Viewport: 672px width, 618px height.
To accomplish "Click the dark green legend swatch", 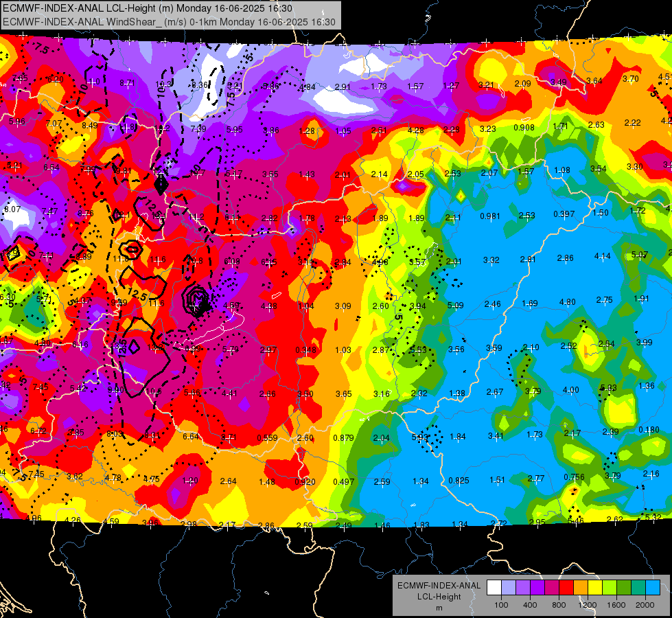I will point(624,587).
